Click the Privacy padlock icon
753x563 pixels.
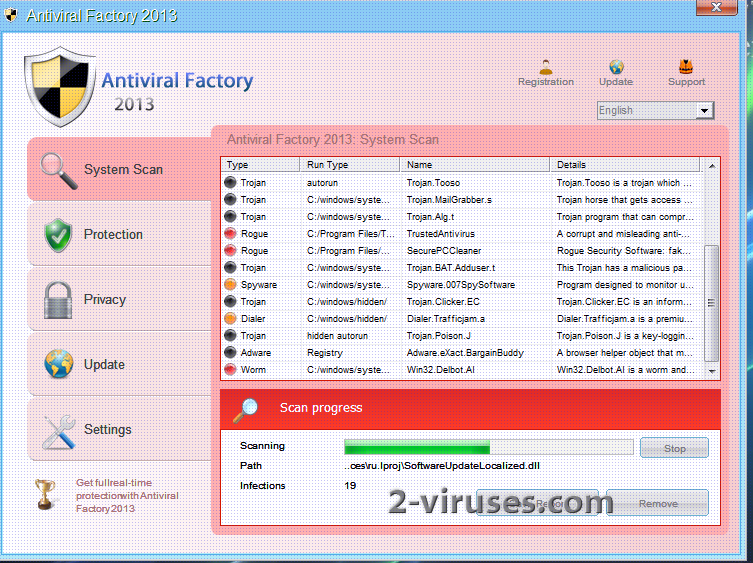pos(58,300)
